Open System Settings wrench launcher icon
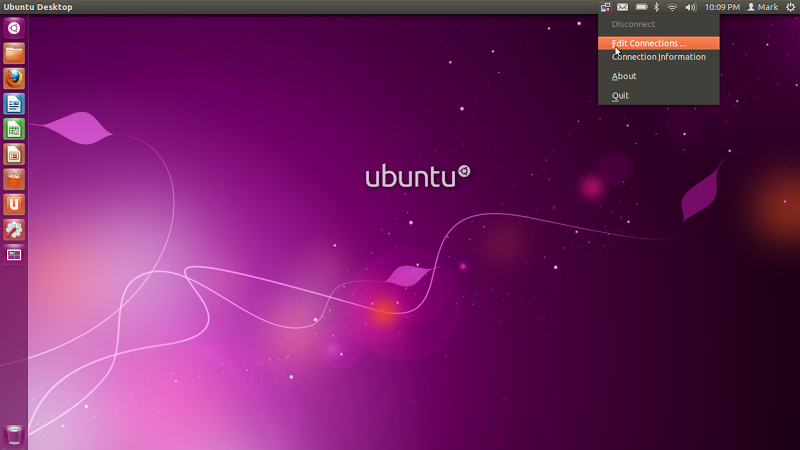This screenshot has height=450, width=800. [14, 230]
